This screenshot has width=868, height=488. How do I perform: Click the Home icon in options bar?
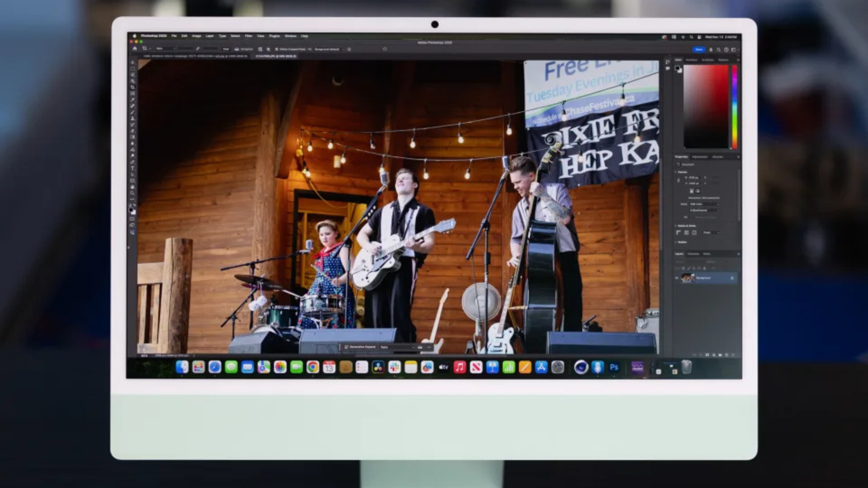134,48
